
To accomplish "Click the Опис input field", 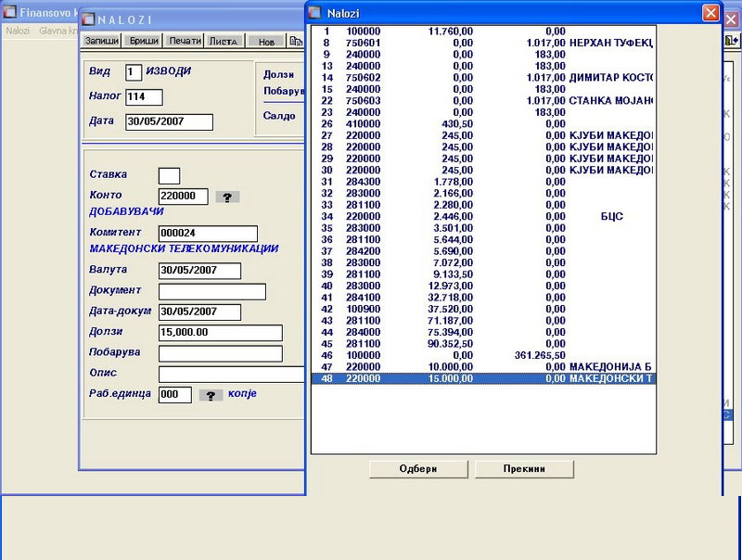I will pos(231,375).
